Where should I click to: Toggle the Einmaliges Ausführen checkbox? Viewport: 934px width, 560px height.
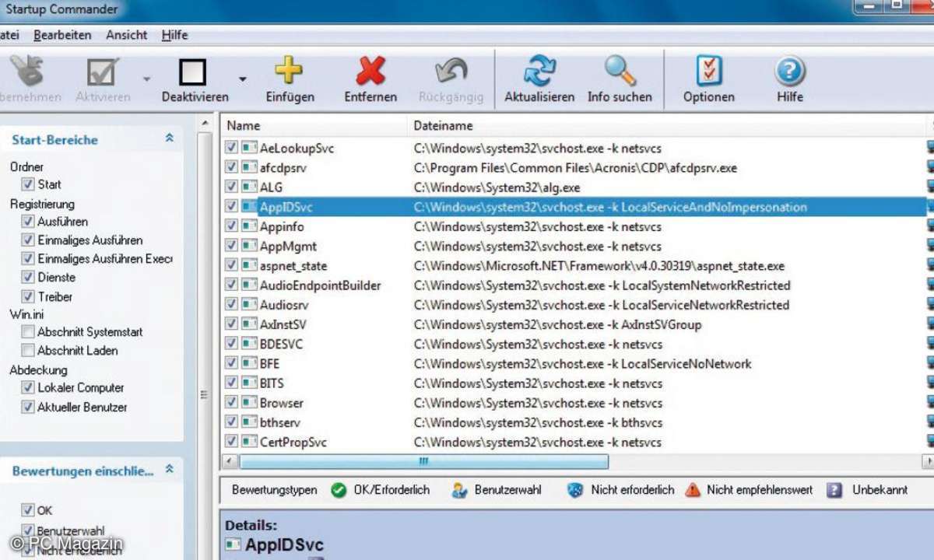(x=29, y=240)
